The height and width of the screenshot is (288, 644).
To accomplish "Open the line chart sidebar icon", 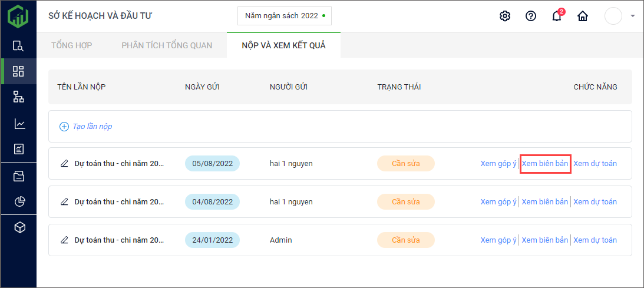I will click(x=19, y=124).
